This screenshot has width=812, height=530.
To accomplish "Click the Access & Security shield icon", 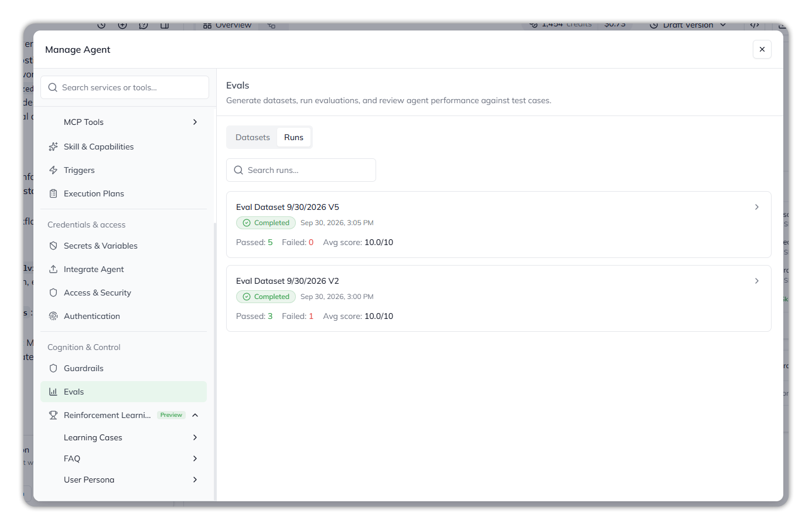I will 53,293.
